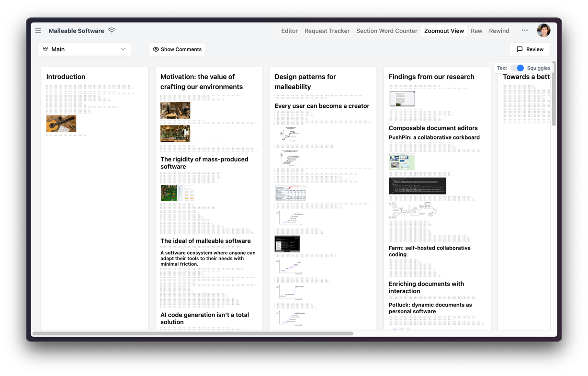Select the Section Word Counter tab
The width and height of the screenshot is (588, 376).
tap(387, 31)
